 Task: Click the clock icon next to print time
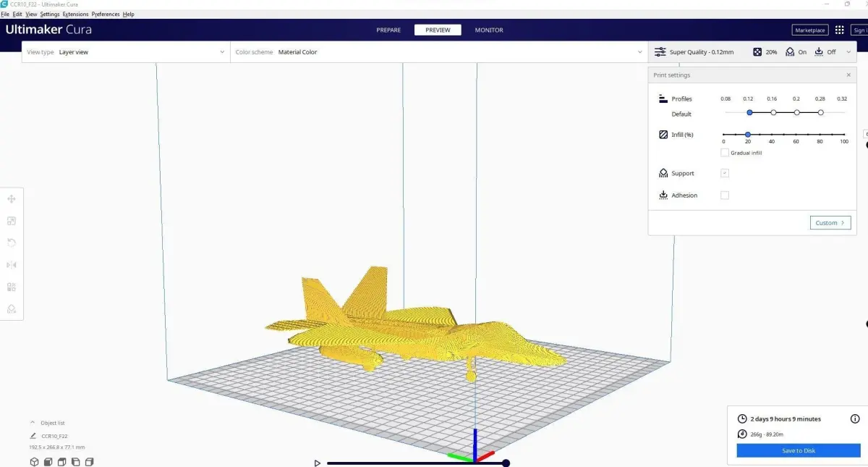pos(741,418)
